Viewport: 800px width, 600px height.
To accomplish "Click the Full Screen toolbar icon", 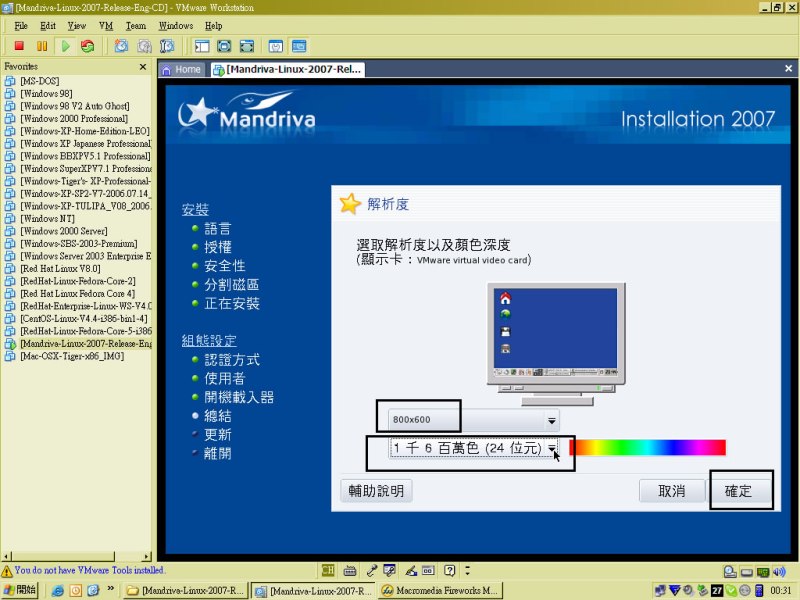I will (224, 46).
